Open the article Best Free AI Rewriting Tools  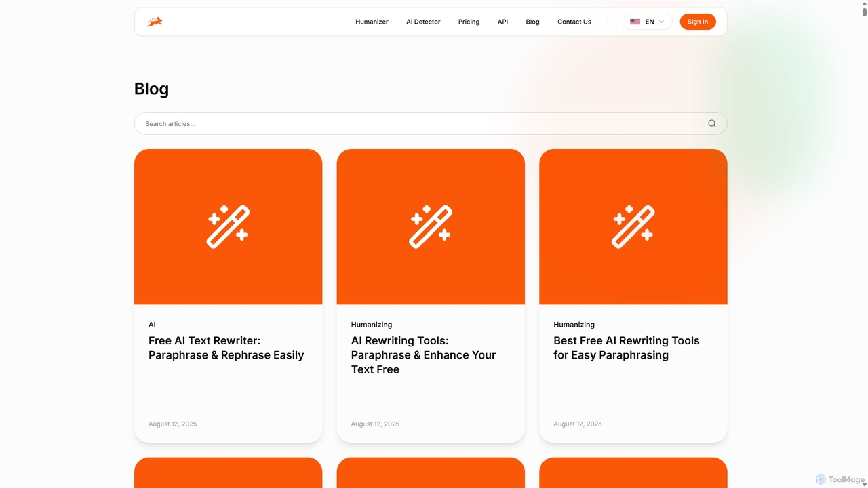click(626, 348)
